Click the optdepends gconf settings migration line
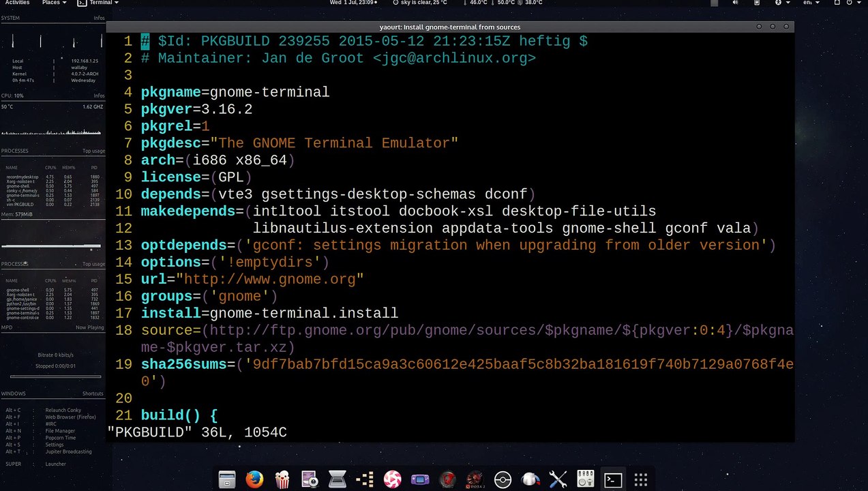Viewport: 868px width, 491px height. (458, 245)
